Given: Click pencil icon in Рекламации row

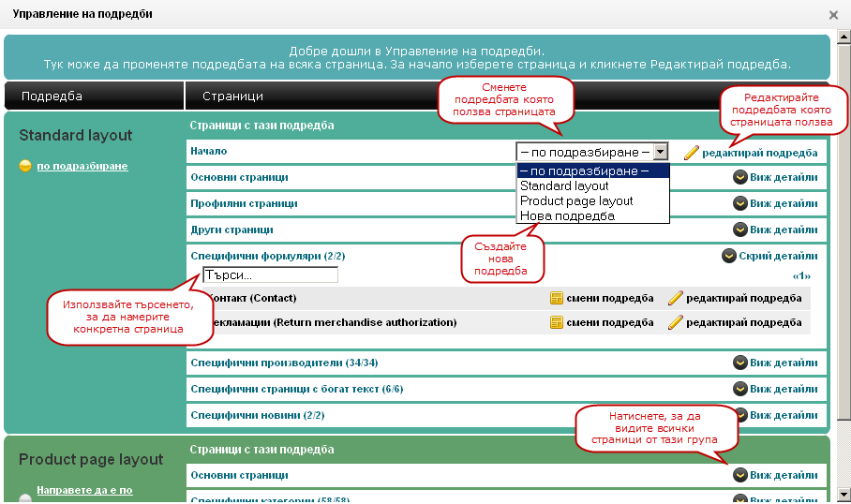Looking at the screenshot, I should click(x=675, y=322).
